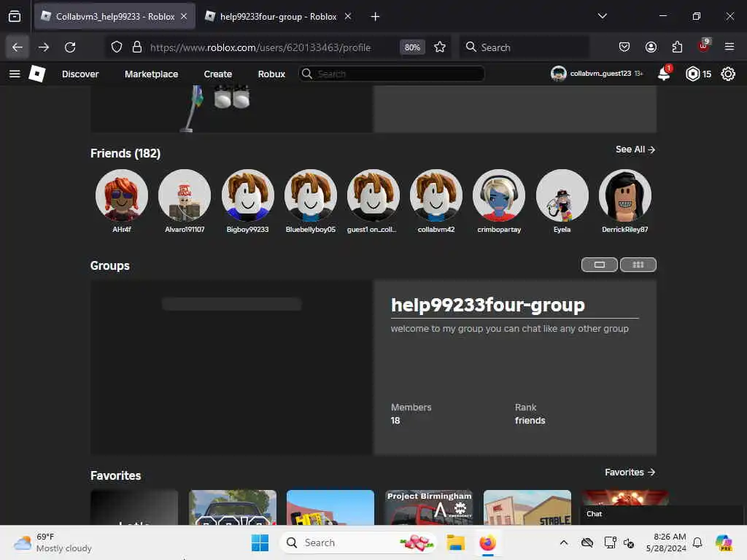Open the Roblox hamburger navigation menu
The width and height of the screenshot is (747, 560).
[15, 74]
